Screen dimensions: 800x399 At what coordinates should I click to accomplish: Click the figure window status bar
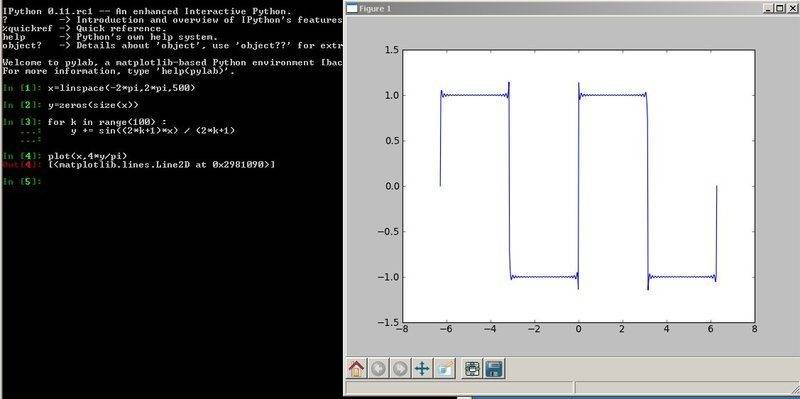point(571,388)
